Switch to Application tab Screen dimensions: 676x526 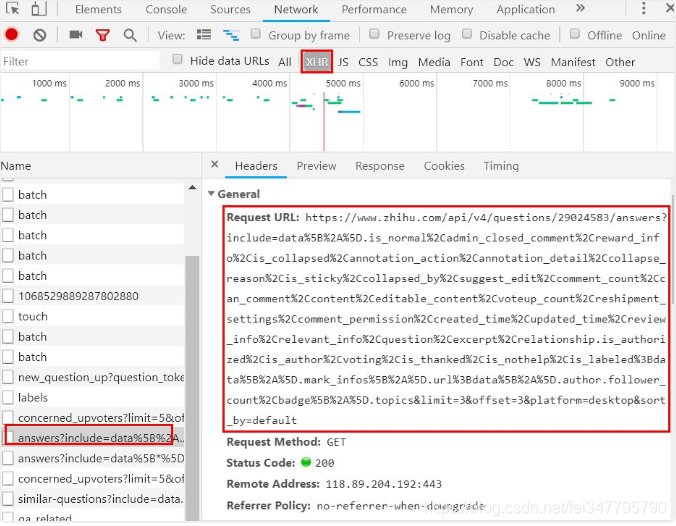[x=526, y=9]
